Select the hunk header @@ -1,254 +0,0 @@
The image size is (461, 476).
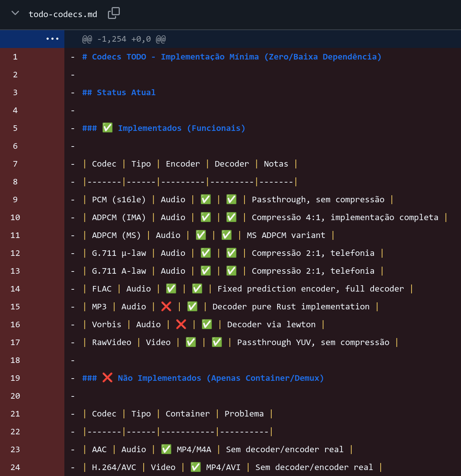click(x=124, y=39)
